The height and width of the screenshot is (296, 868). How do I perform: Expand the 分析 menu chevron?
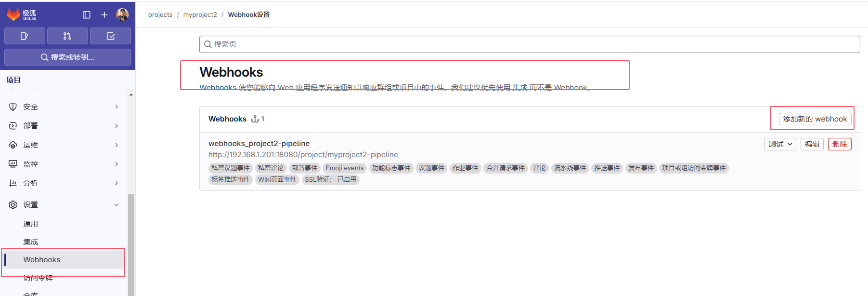(x=117, y=183)
